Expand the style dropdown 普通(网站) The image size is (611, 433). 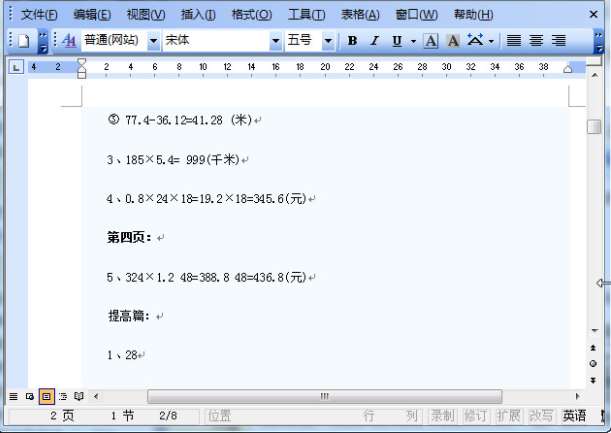tap(154, 41)
